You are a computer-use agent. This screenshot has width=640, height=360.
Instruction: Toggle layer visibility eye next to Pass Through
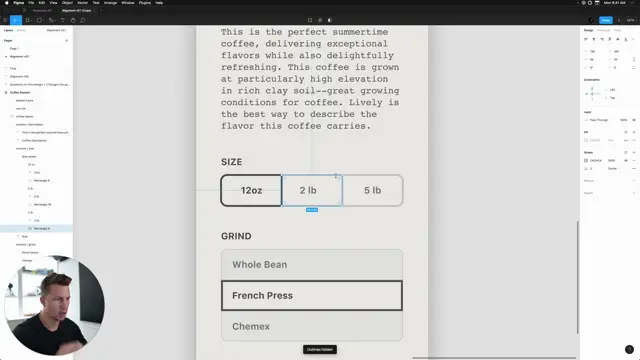(634, 120)
